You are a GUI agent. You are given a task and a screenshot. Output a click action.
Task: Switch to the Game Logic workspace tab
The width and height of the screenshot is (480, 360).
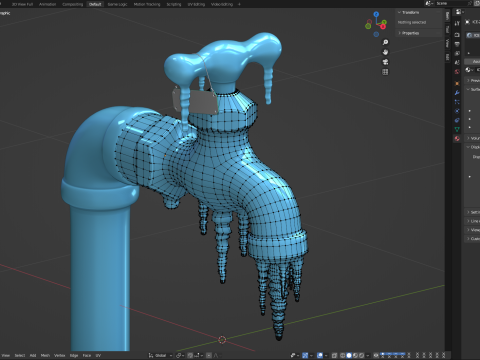pyautogui.click(x=117, y=4)
